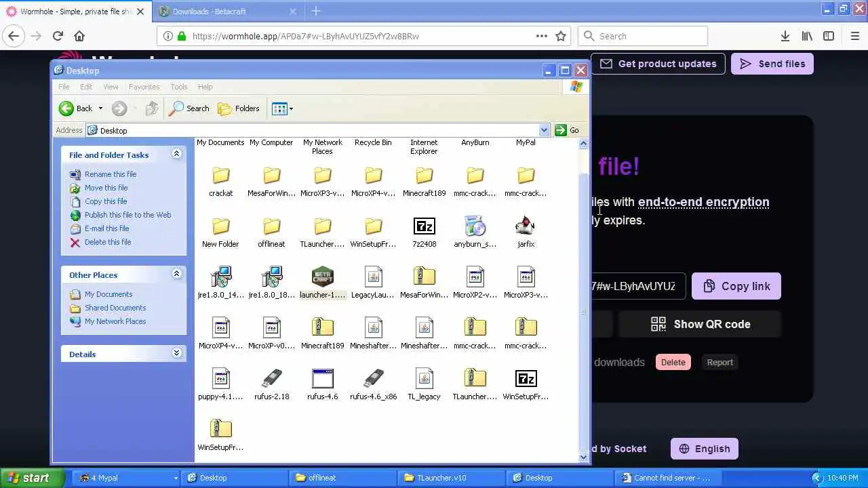
Task: Expand the Details panel
Action: (x=176, y=354)
